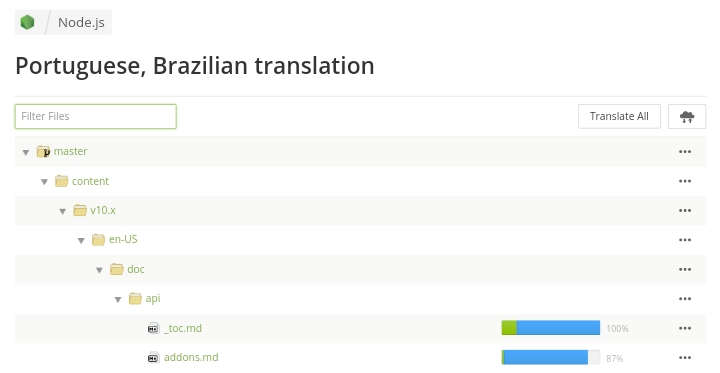Screen dimensions: 720x373
Task: Open the three-dots menu for master
Action: (685, 152)
